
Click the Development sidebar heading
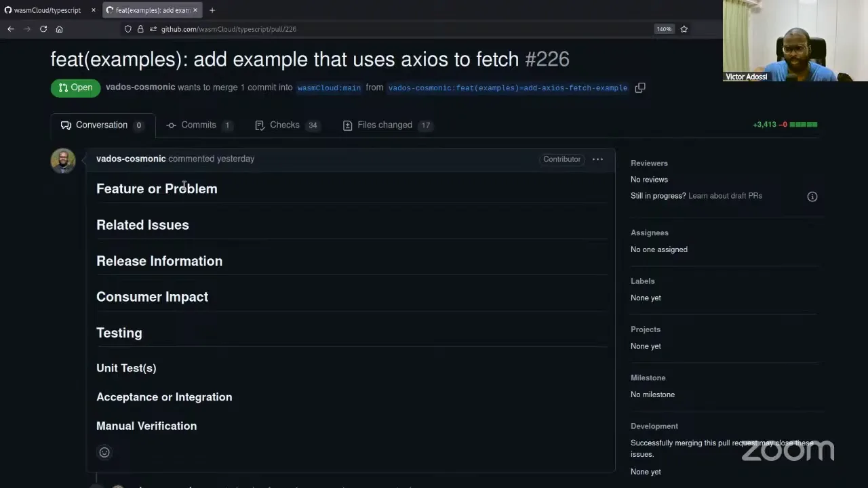point(654,426)
